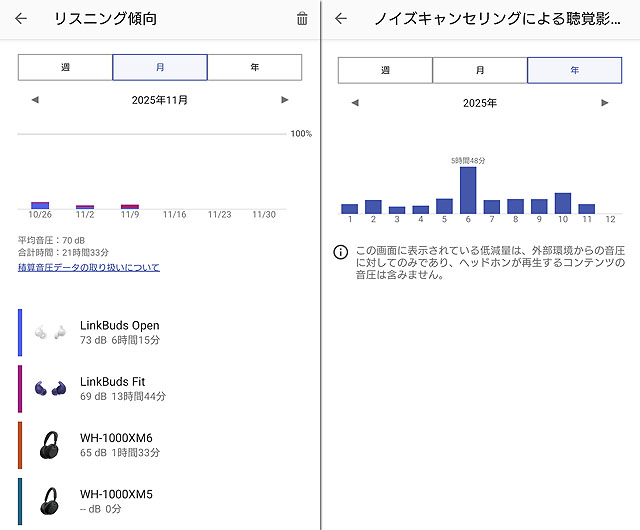Image resolution: width=640 pixels, height=530 pixels.
Task: Select the 年 tab on noise cancelling screen
Action: (x=574, y=71)
